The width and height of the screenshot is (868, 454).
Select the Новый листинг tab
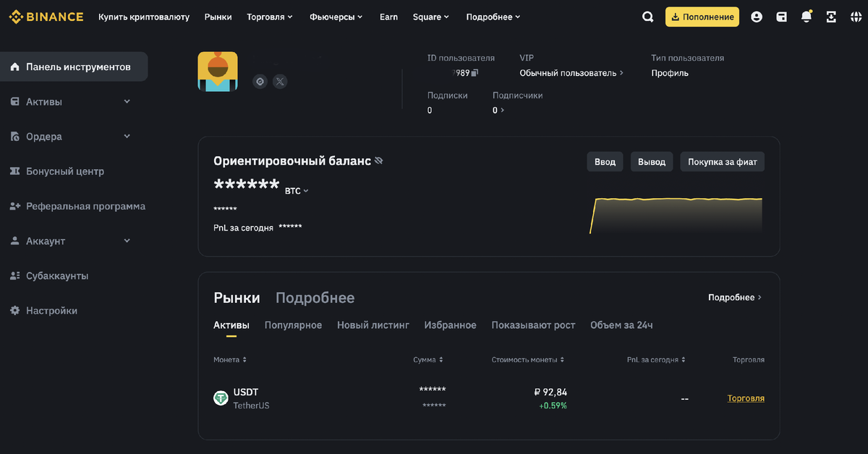(373, 325)
